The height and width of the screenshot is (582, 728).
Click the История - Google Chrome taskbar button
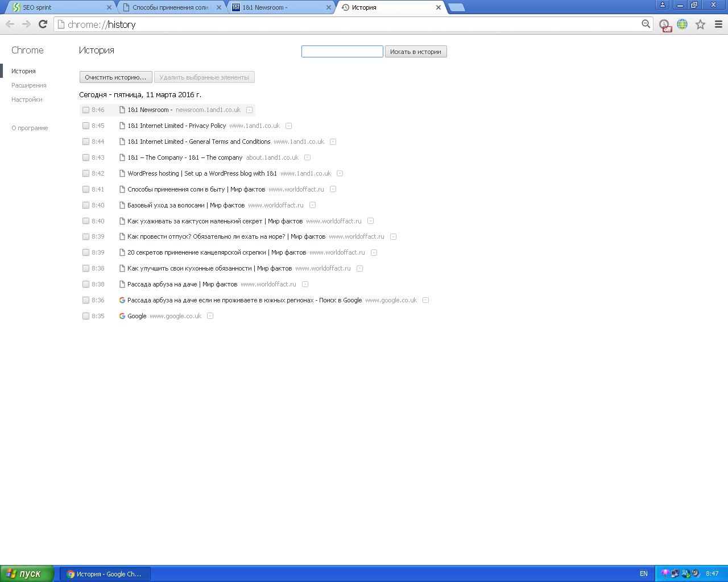pyautogui.click(x=105, y=574)
